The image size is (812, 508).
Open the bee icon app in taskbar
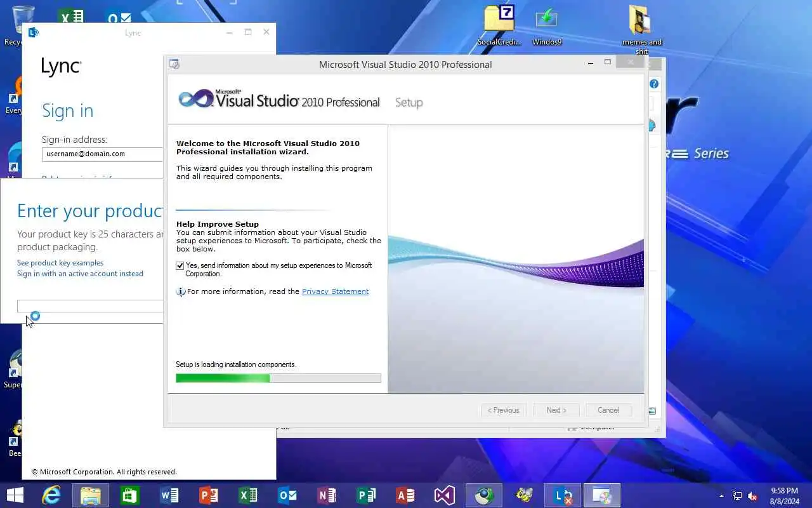(x=523, y=495)
